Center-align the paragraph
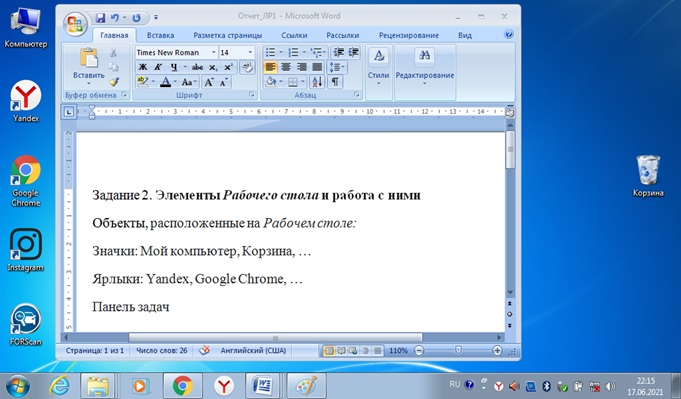Image resolution: width=681 pixels, height=399 pixels. pyautogui.click(x=286, y=67)
